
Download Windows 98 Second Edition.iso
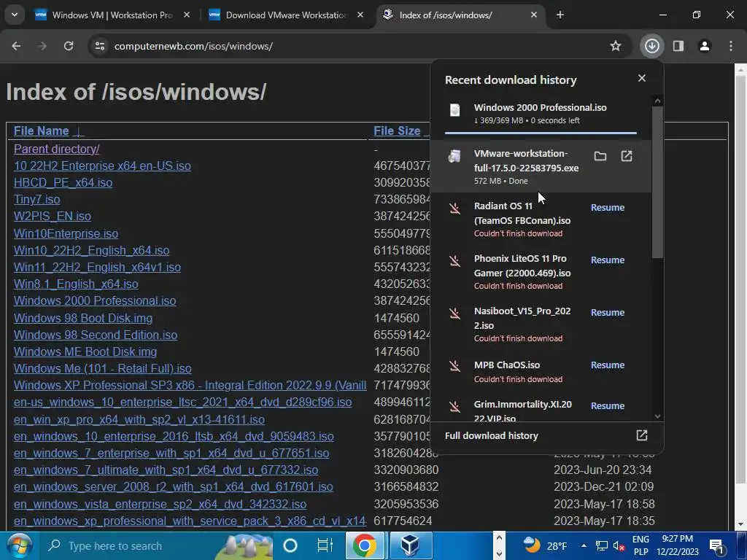96,335
